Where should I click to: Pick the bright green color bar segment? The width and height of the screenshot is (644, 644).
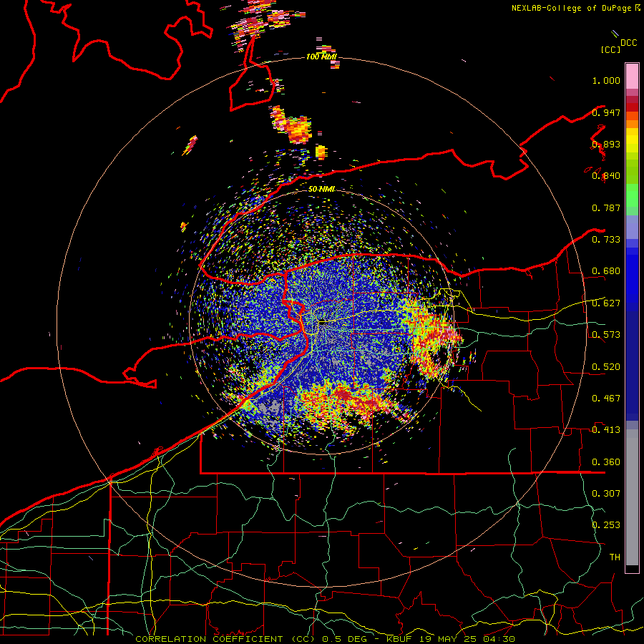(632, 195)
